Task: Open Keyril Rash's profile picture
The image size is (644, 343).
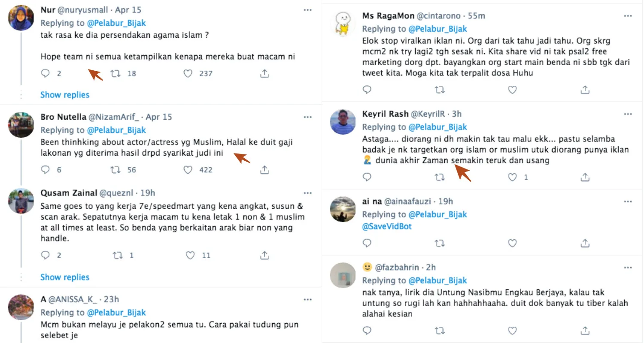Action: tap(343, 122)
